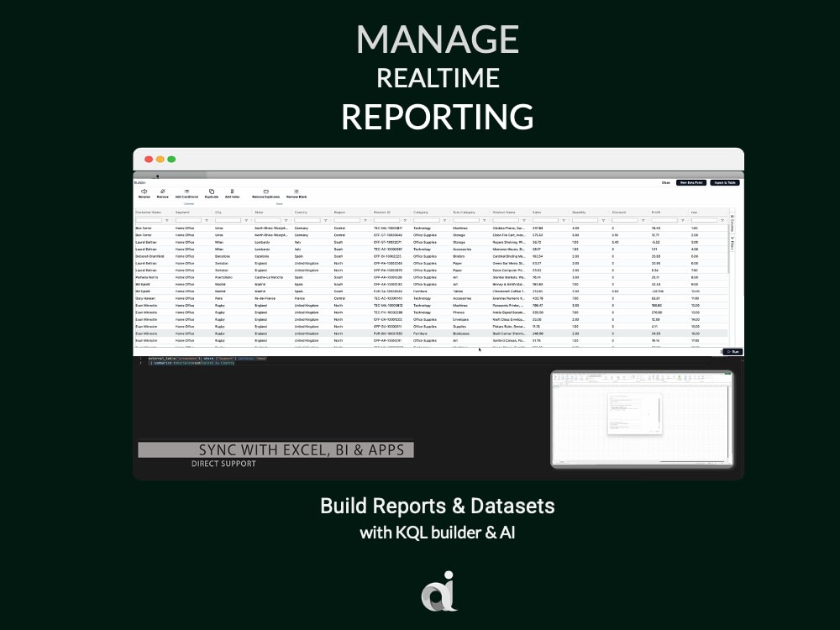This screenshot has height=630, width=840.
Task: Open the Columns side panel tab
Action: coord(732,223)
